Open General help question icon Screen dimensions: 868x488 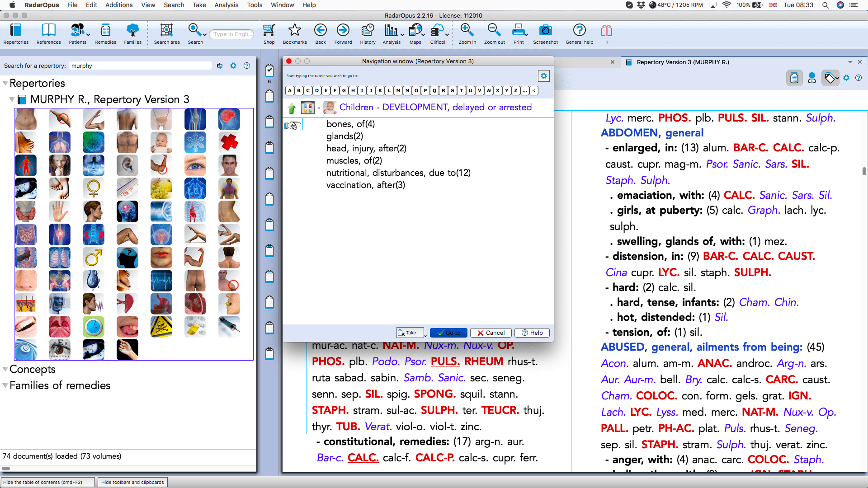[579, 30]
